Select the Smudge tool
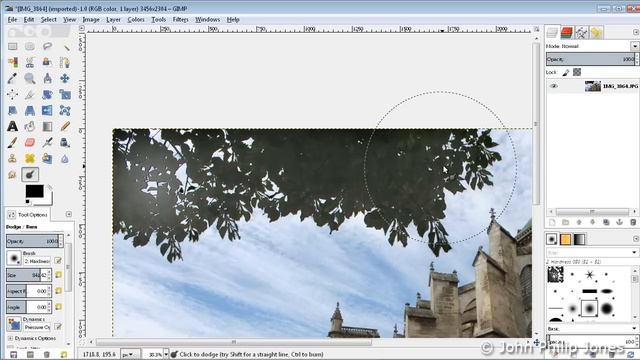This screenshot has height=360, width=640. pos(13,174)
